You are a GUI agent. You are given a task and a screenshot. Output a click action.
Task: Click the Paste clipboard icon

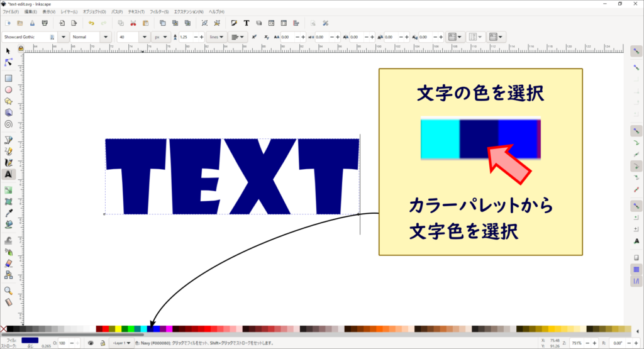145,23
